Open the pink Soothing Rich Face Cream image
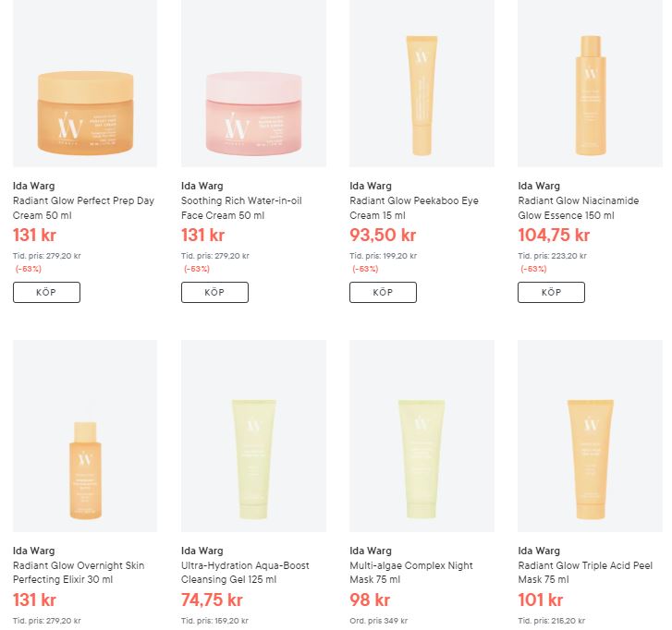The image size is (672, 630). click(253, 83)
